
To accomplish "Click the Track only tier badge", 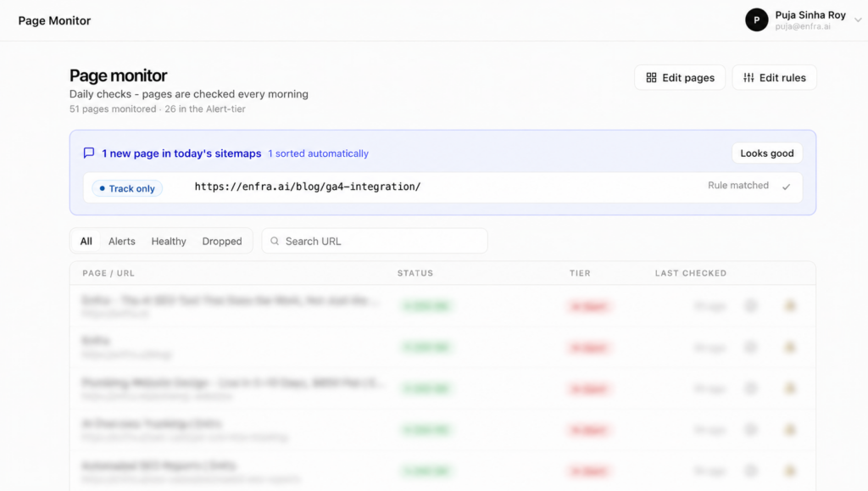I will [x=127, y=188].
